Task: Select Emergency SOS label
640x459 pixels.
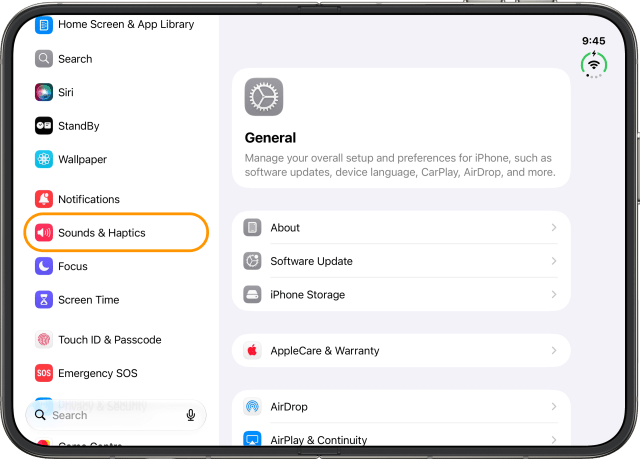Action: pyautogui.click(x=98, y=373)
